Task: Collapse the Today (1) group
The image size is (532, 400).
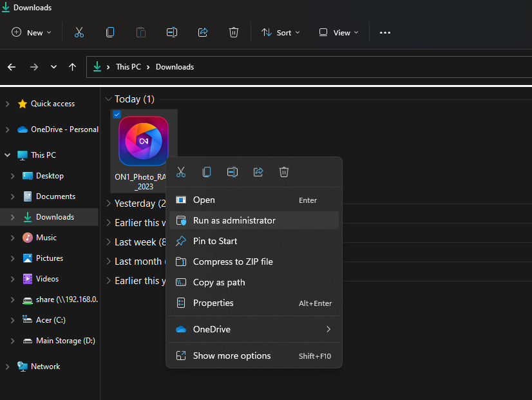Action: pyautogui.click(x=108, y=99)
